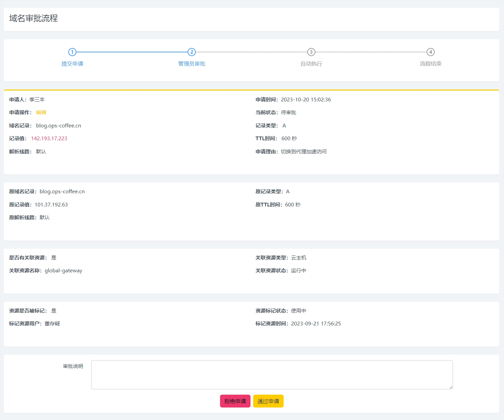Click the applicant name 季三丰
Image resolution: width=504 pixels, height=420 pixels.
[37, 100]
